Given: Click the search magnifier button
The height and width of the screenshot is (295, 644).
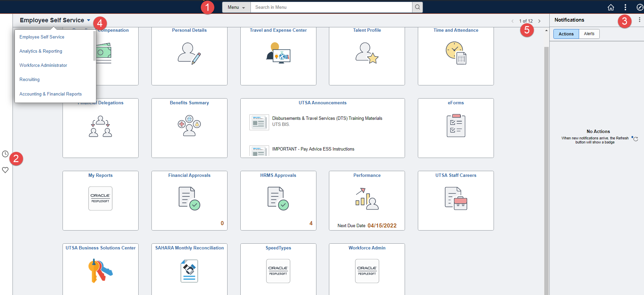Looking at the screenshot, I should coord(418,7).
